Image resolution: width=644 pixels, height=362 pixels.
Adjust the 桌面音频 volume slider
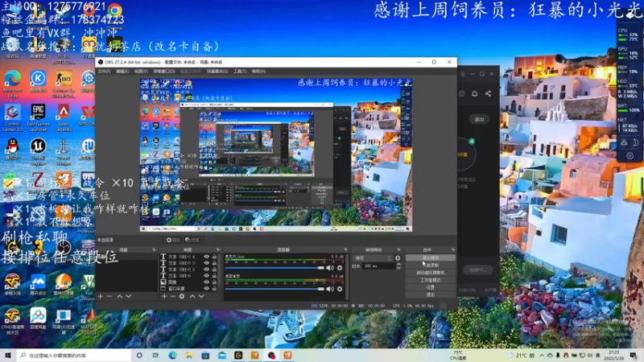[x=275, y=289]
